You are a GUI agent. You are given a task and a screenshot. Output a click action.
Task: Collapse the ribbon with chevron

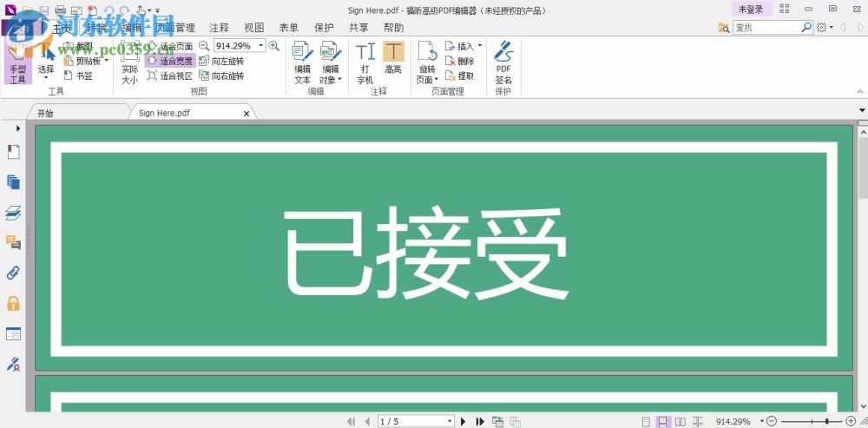click(860, 91)
